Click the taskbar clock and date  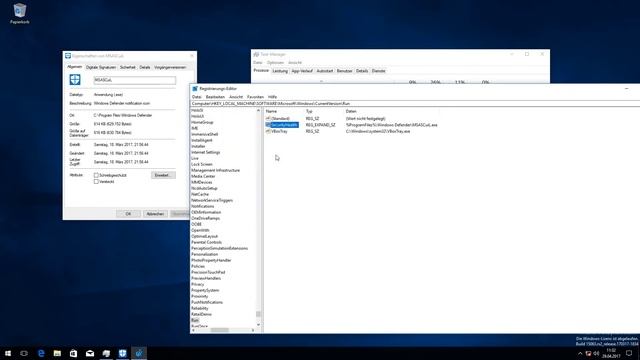pos(611,353)
